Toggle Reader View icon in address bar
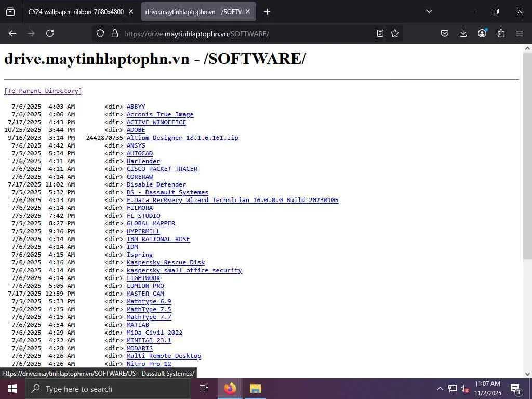 click(380, 33)
